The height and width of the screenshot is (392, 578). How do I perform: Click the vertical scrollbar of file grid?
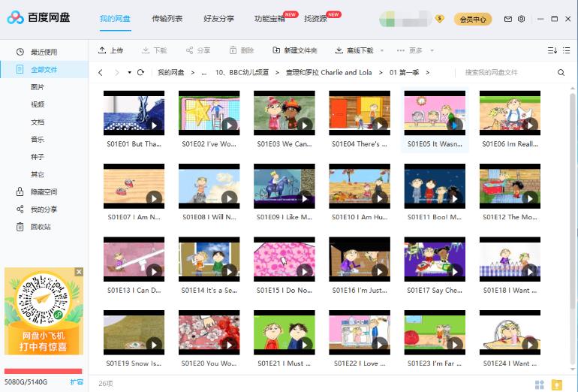pos(573,201)
